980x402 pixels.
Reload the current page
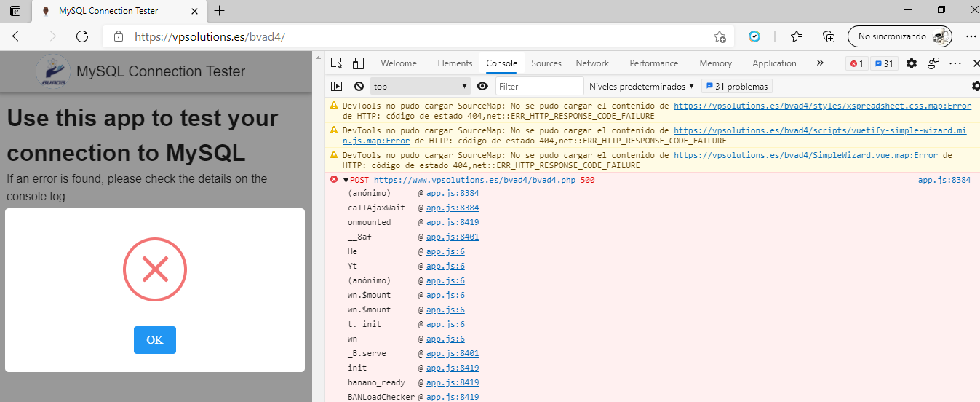[82, 36]
